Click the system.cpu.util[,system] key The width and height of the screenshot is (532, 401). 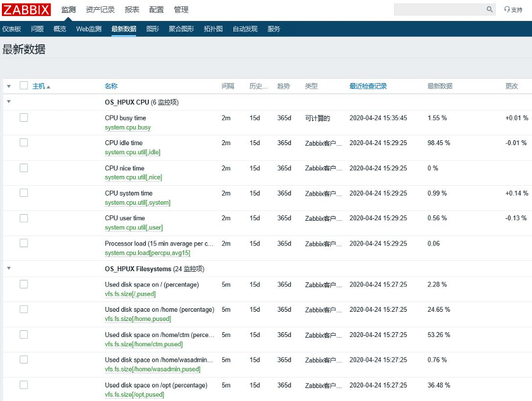click(x=137, y=203)
